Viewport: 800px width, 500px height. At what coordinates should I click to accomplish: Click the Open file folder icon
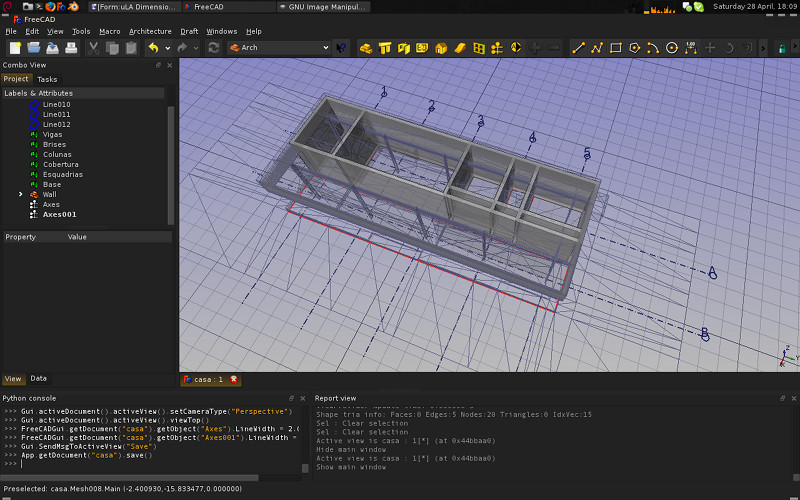[x=34, y=48]
